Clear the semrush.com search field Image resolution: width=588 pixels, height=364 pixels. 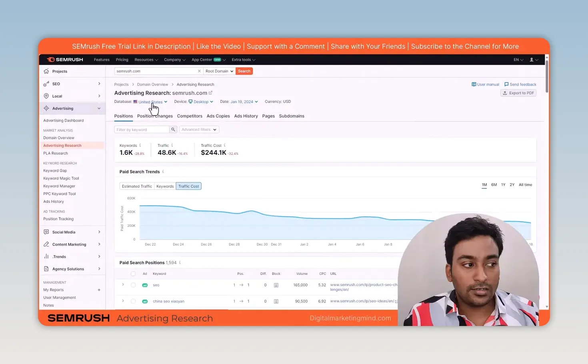(199, 71)
